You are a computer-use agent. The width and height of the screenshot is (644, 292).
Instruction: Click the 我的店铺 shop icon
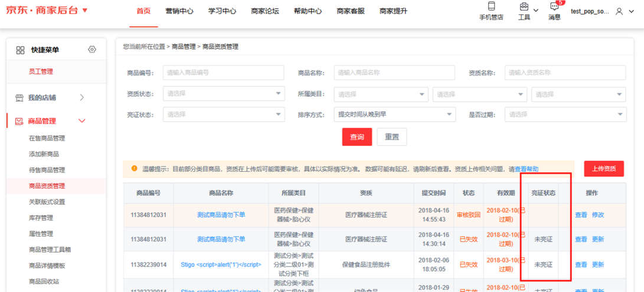[19, 98]
